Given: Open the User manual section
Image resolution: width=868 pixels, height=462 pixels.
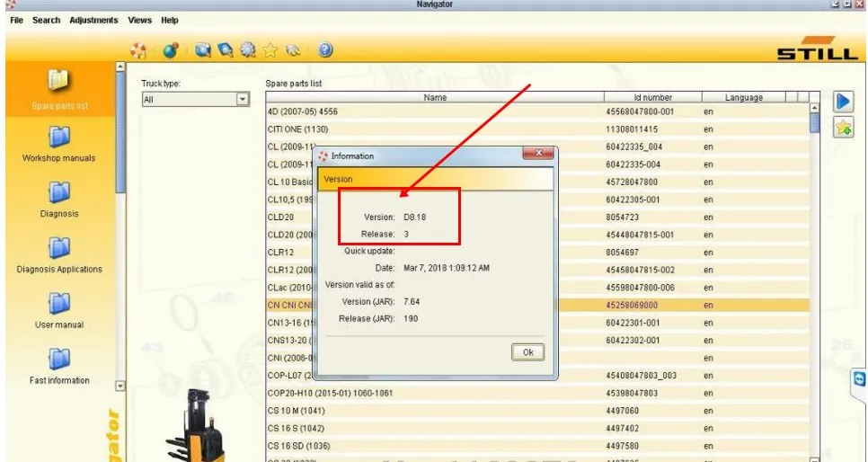Looking at the screenshot, I should [59, 311].
